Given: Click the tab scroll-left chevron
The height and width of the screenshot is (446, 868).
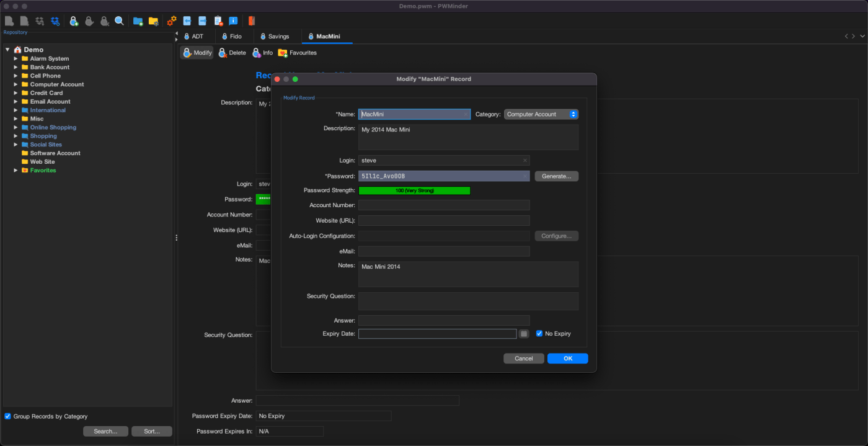Looking at the screenshot, I should (846, 37).
